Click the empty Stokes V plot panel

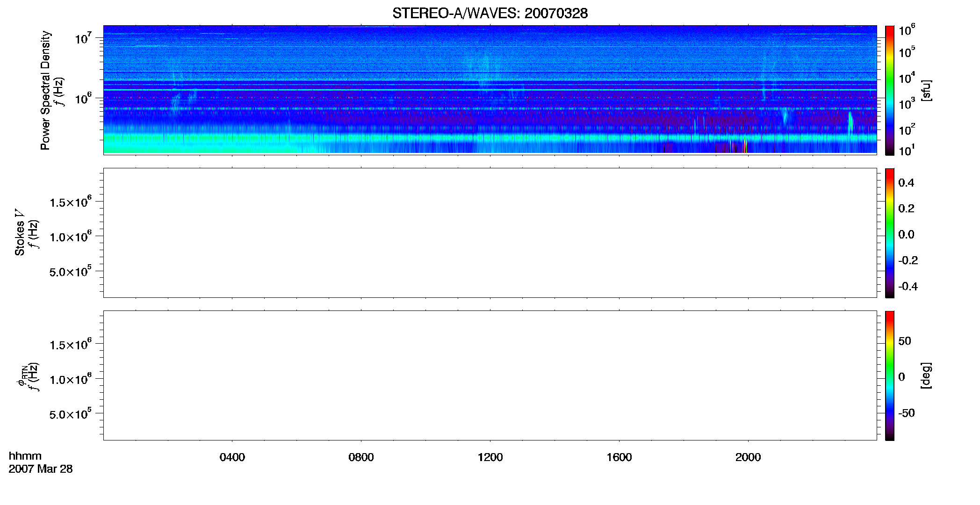pos(490,233)
